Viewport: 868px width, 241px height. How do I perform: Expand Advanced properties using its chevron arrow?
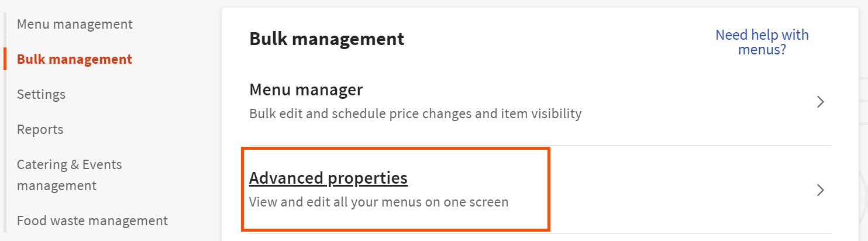820,190
